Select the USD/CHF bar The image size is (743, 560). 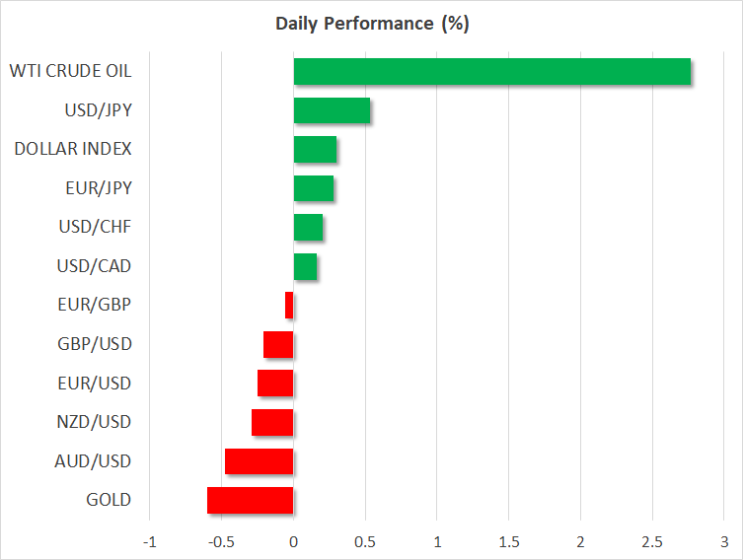[308, 228]
